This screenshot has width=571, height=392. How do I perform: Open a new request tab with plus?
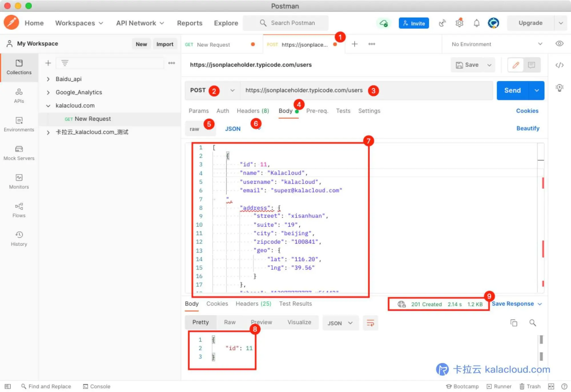[355, 44]
